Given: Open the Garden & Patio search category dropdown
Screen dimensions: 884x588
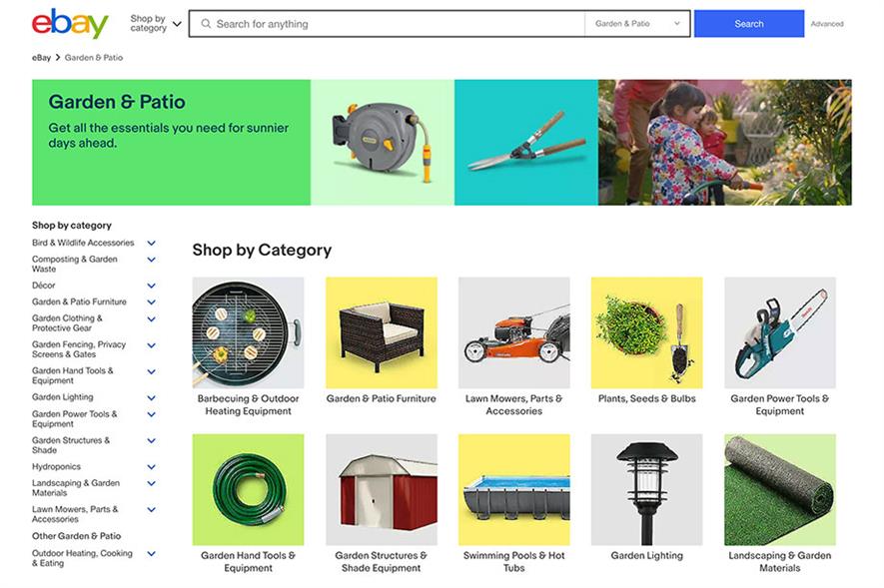Looking at the screenshot, I should point(637,24).
